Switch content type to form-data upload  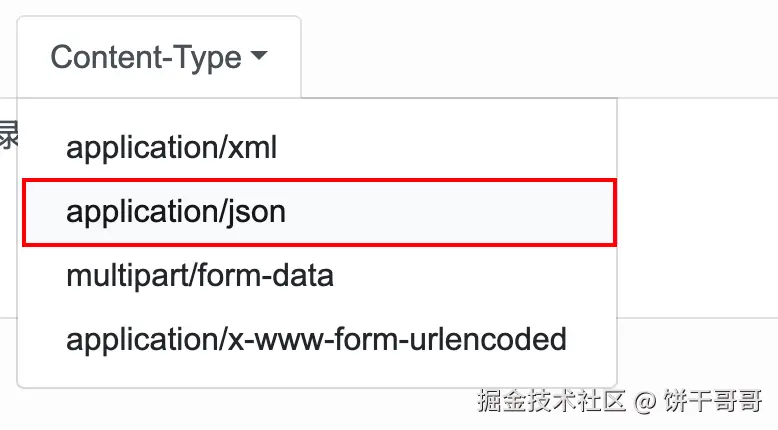200,276
